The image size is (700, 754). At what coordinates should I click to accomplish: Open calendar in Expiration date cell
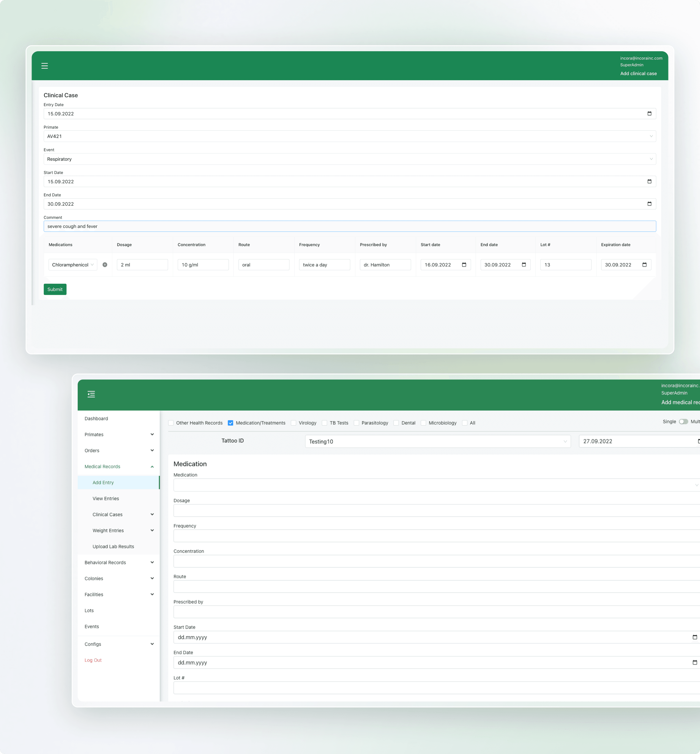pyautogui.click(x=644, y=265)
